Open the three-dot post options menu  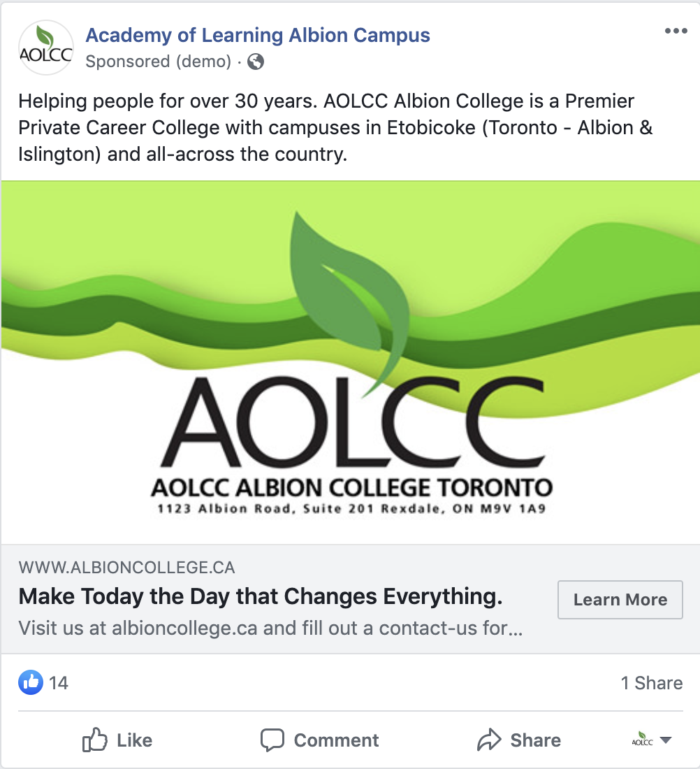point(676,31)
